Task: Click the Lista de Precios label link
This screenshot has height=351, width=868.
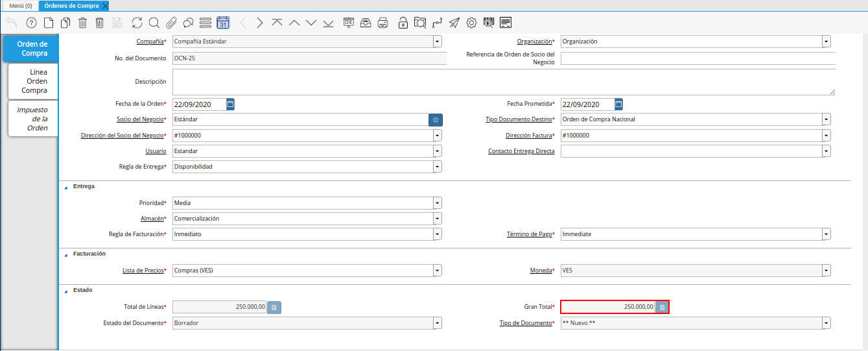Action: [143, 271]
